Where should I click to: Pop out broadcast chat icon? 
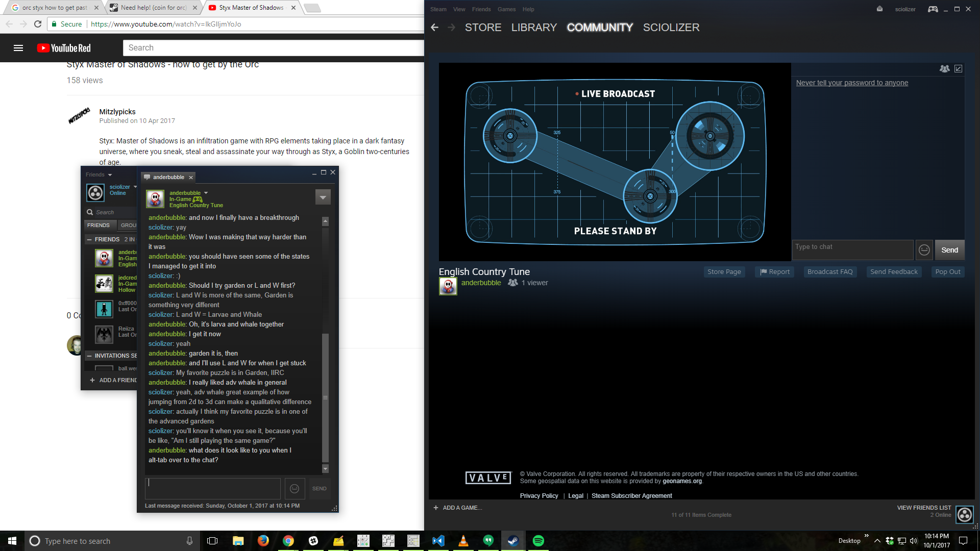pos(959,69)
